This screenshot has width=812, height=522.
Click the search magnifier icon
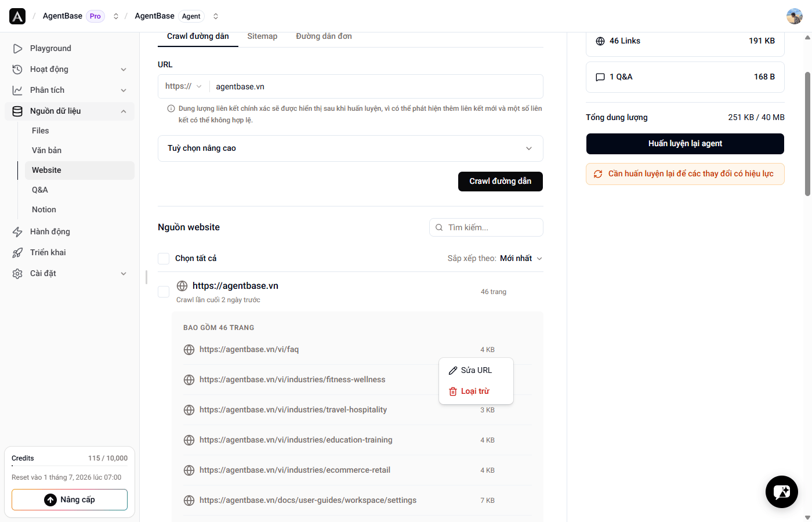click(x=439, y=227)
